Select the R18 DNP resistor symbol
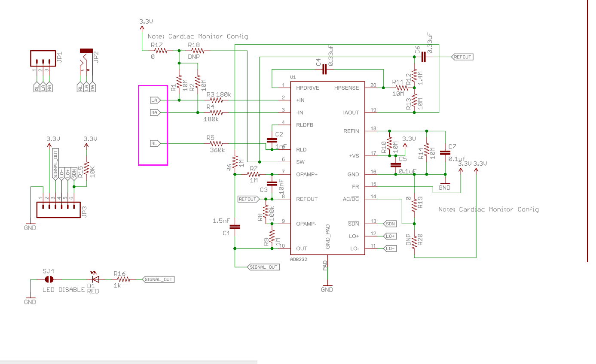596x364 pixels. tap(198, 51)
